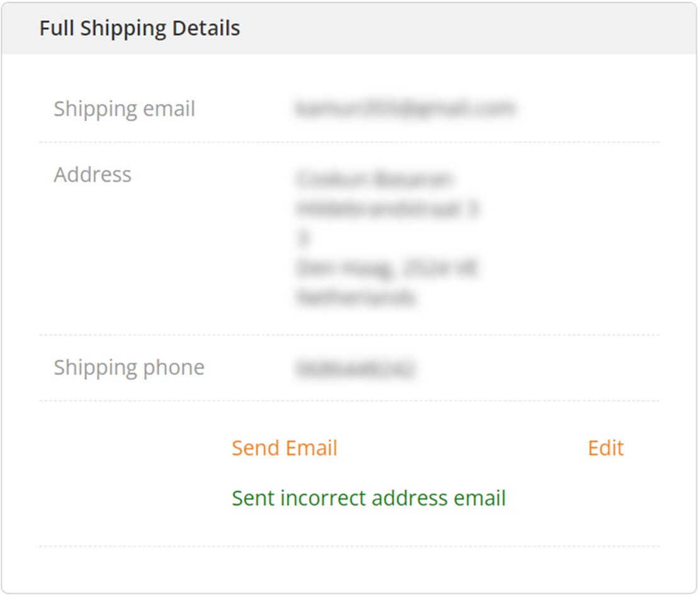Click inside the Full Shipping Details card
The image size is (700, 595).
tap(350, 315)
